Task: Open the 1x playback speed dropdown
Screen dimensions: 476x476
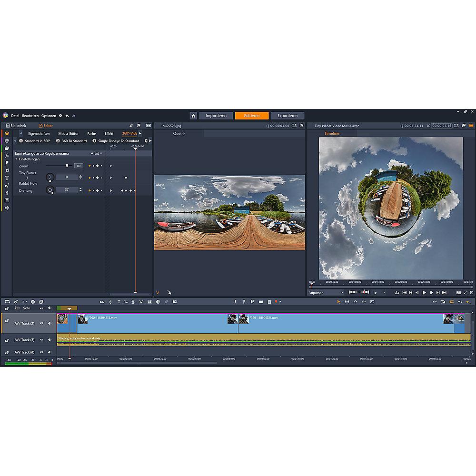Action: pyautogui.click(x=384, y=293)
